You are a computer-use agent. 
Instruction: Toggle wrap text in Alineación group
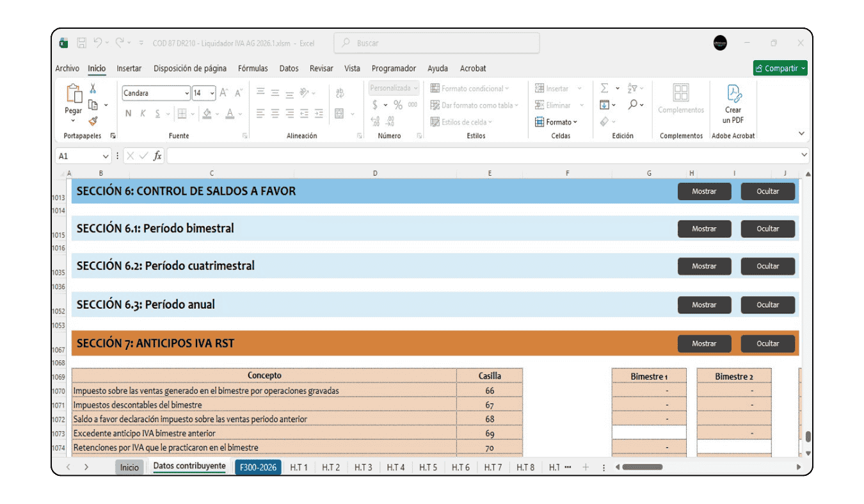[340, 93]
